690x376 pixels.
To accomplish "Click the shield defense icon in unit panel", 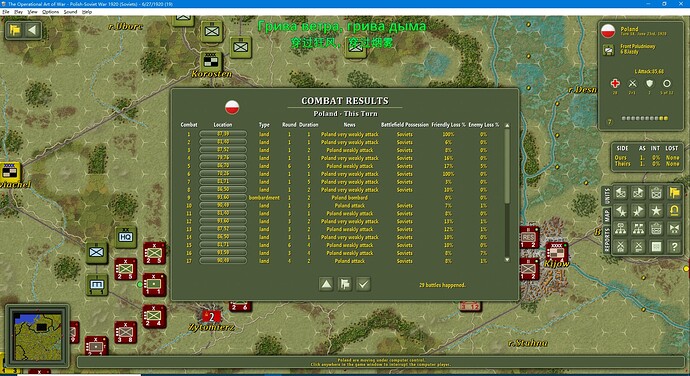I will coord(650,83).
